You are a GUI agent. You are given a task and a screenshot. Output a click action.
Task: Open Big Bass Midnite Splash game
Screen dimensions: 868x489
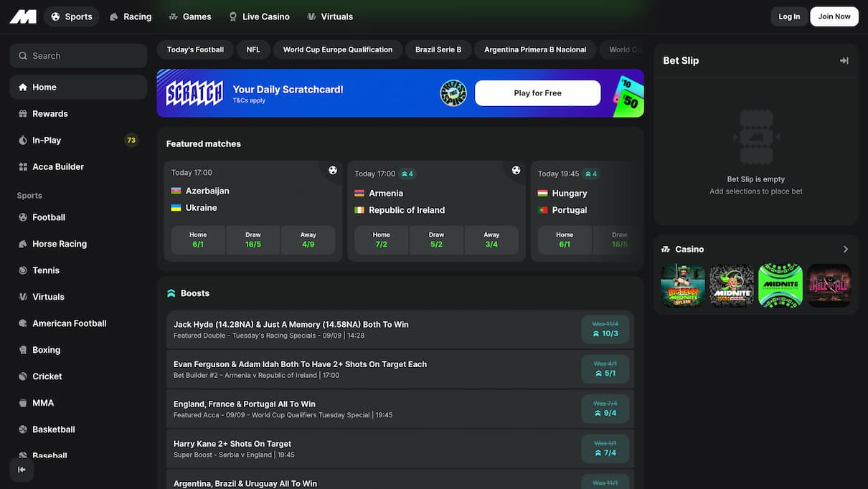683,285
